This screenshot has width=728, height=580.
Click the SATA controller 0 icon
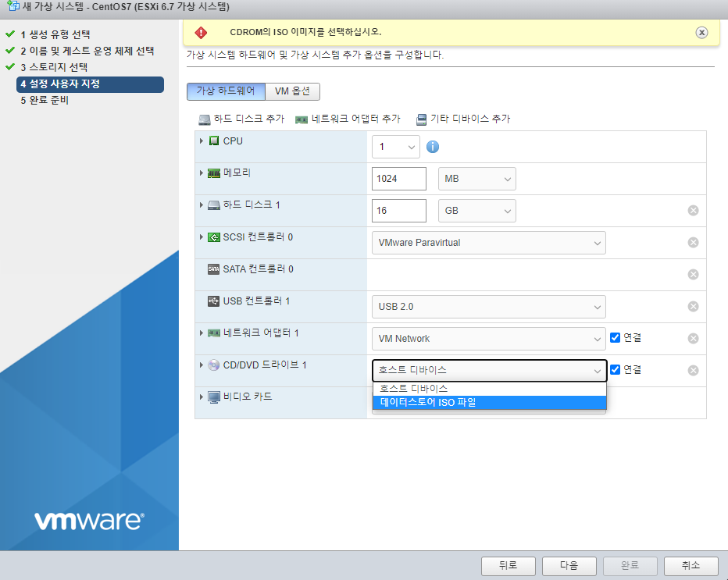(213, 269)
